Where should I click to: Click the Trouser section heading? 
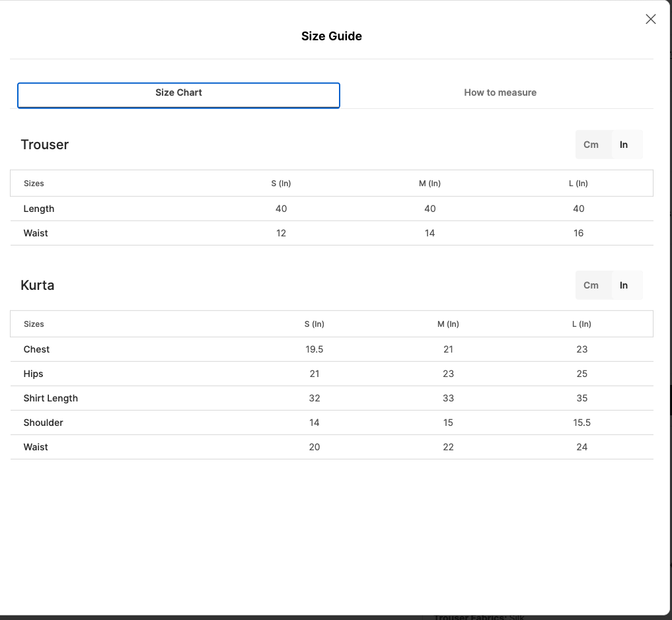click(45, 145)
